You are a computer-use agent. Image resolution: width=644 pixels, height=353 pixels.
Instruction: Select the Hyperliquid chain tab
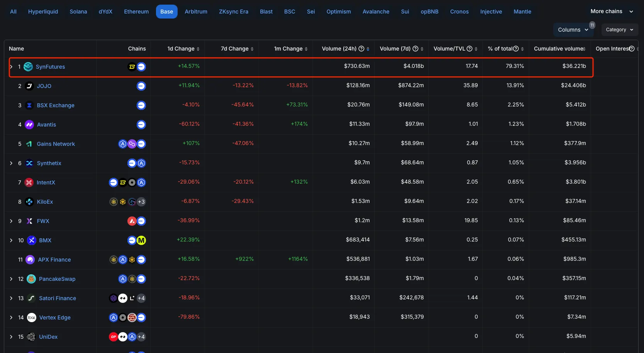[43, 12]
